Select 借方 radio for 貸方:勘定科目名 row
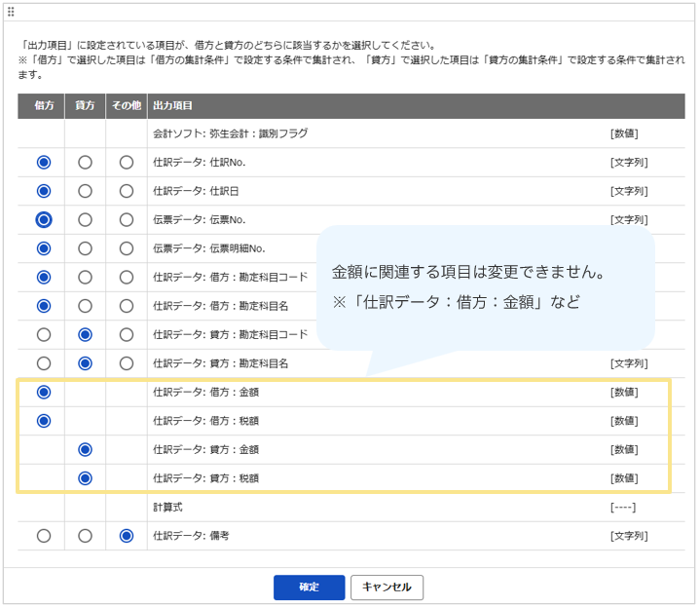The image size is (700, 606). click(x=44, y=363)
